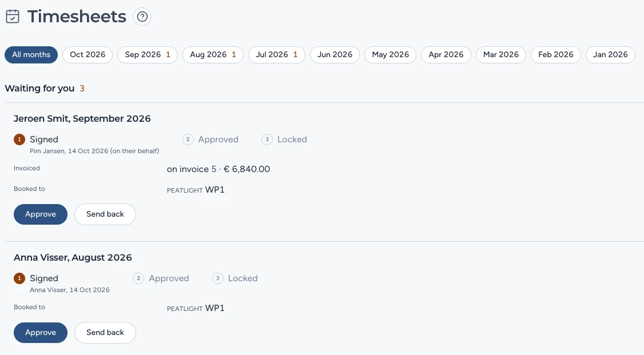The image size is (644, 355).
Task: Open the Jan 2026 month filter
Action: 610,54
